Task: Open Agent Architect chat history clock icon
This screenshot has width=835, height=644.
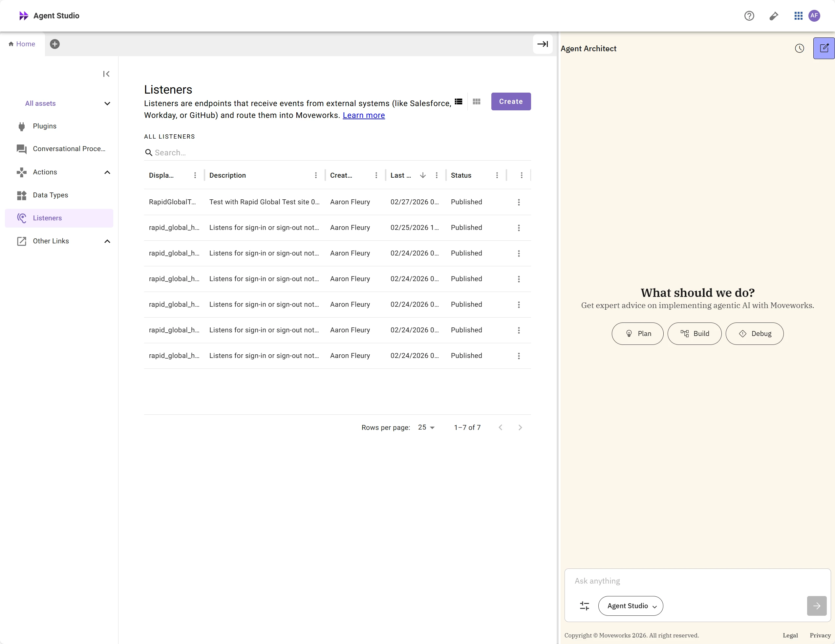Action: 799,49
